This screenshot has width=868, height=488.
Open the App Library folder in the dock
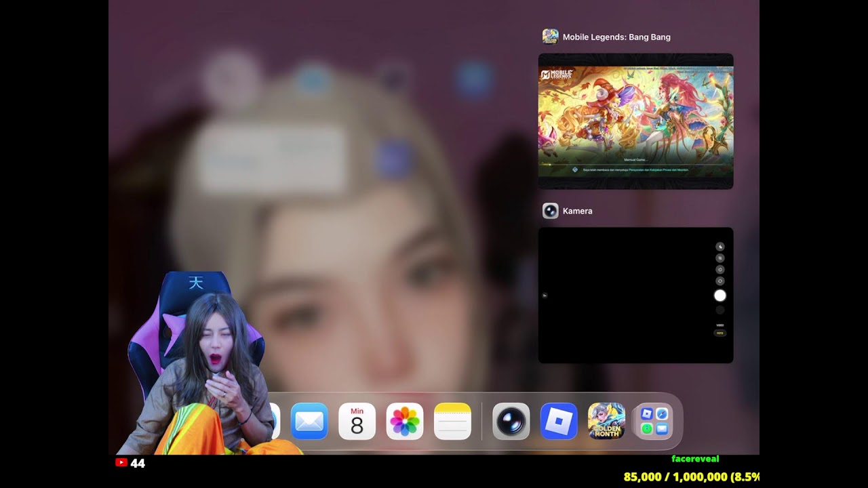(654, 421)
